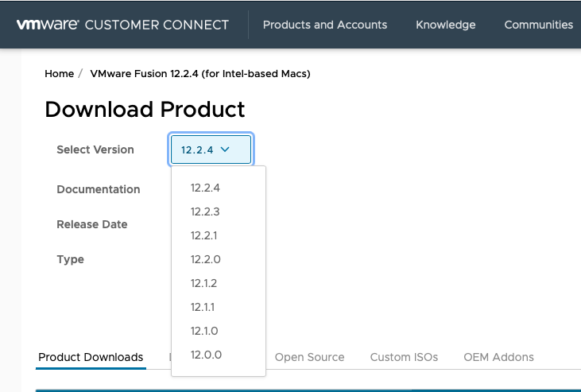Open the Products and Accounts menu
581x392 pixels.
click(325, 25)
